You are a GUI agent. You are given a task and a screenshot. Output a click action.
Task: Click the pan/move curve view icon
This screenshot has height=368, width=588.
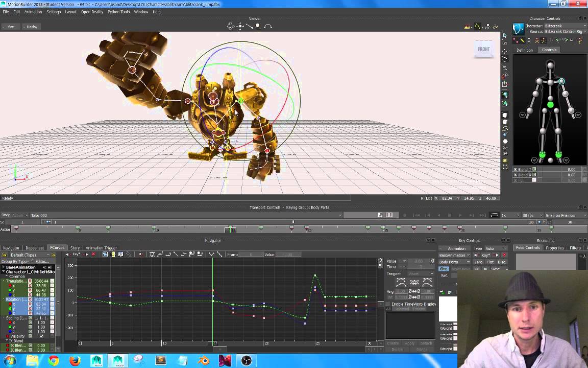tap(380, 260)
